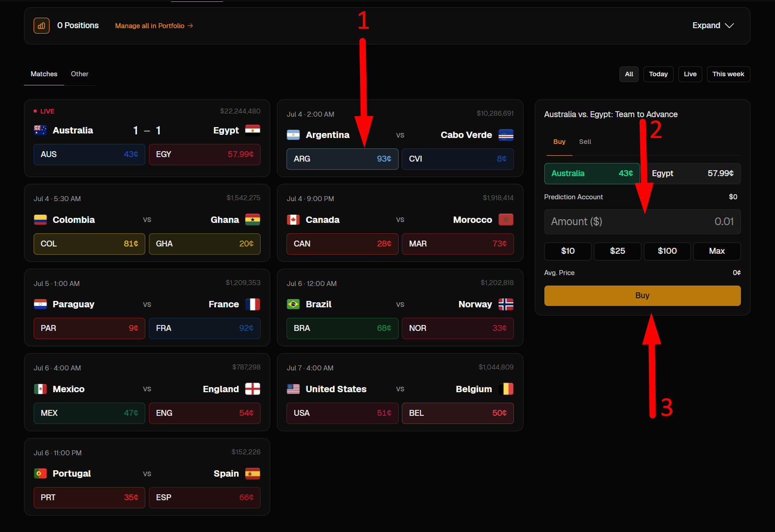The height and width of the screenshot is (532, 775).
Task: Filter matches by Live
Action: tap(690, 74)
